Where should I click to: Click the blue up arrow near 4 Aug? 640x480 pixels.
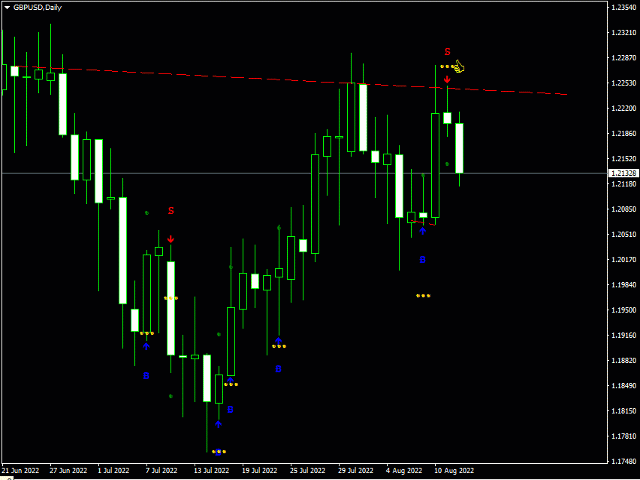point(423,231)
